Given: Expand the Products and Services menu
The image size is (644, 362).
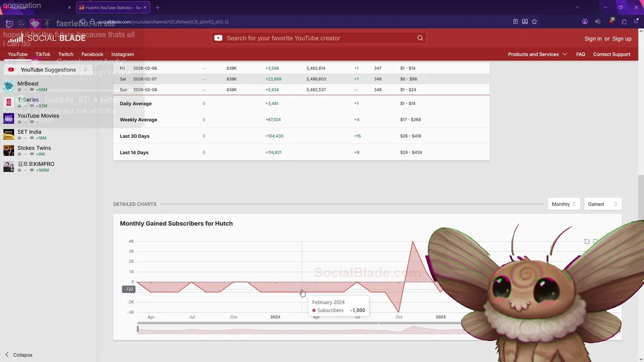Looking at the screenshot, I should 537,54.
